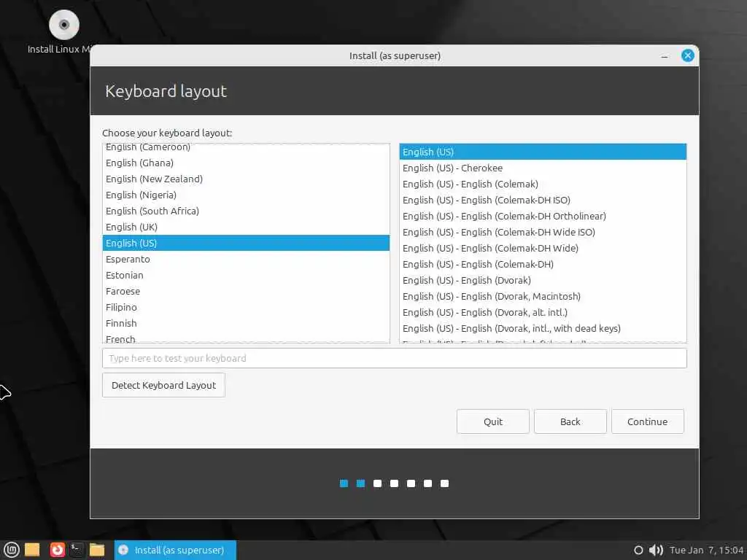747x560 pixels.
Task: Continue to the next install step
Action: (648, 421)
